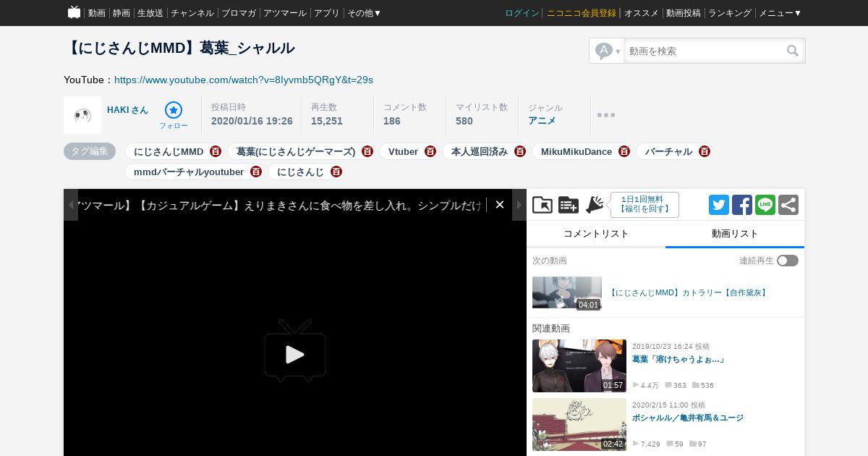Open dictionary icon for Vtuber tag
This screenshot has height=456, width=868.
click(x=430, y=151)
